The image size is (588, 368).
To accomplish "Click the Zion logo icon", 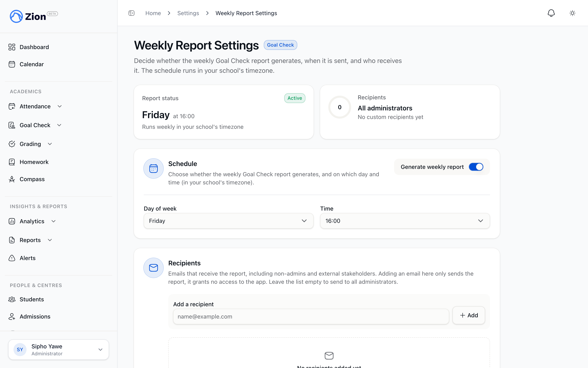I will (16, 16).
